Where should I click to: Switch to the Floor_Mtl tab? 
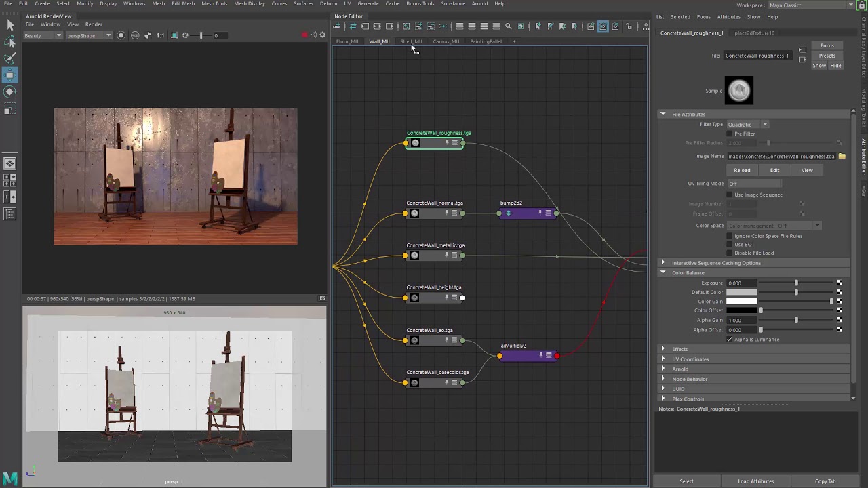[x=347, y=41]
